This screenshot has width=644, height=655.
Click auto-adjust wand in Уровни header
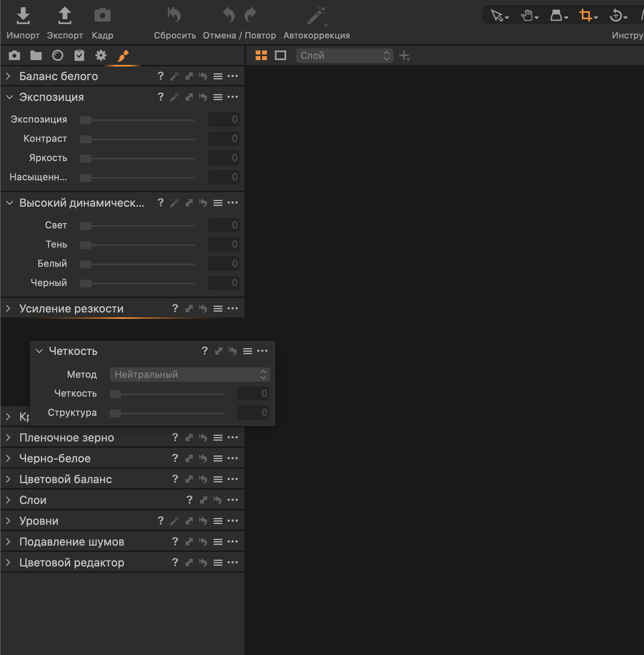(x=175, y=521)
